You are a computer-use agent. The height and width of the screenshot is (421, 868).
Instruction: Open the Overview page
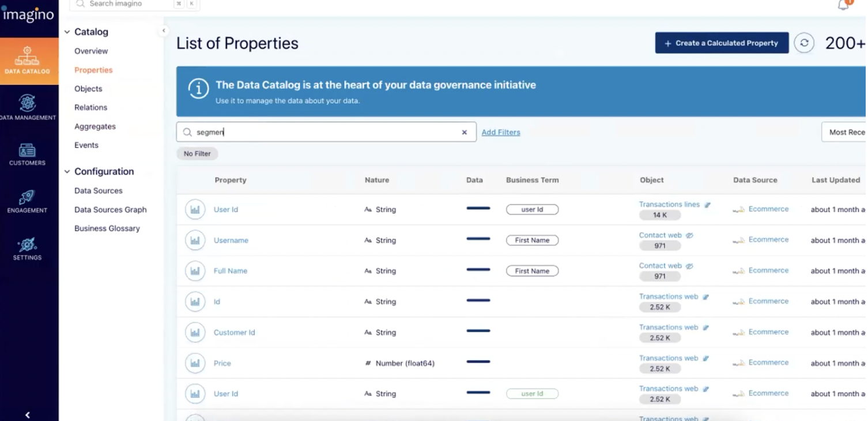click(91, 51)
